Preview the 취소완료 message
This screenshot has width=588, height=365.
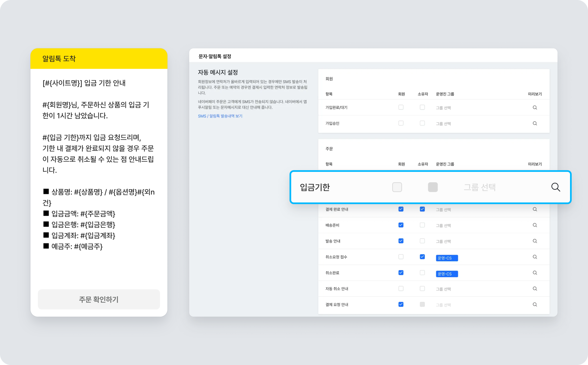pos(535,273)
